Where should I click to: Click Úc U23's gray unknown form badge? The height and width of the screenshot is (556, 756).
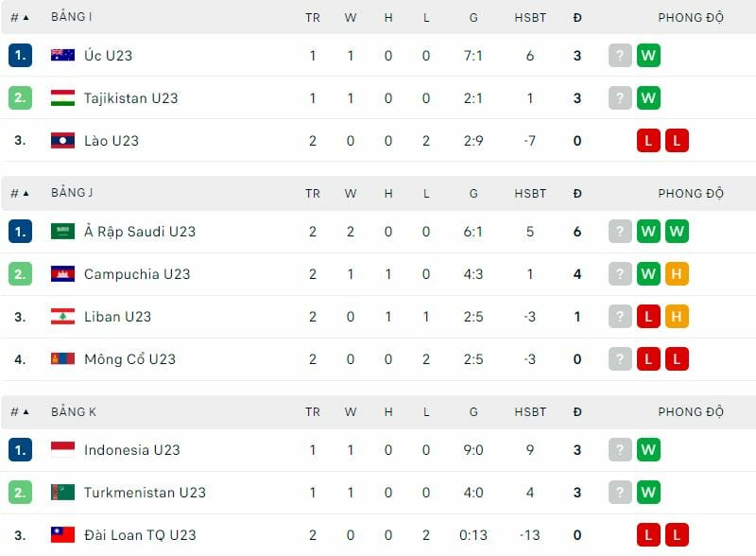pos(620,55)
